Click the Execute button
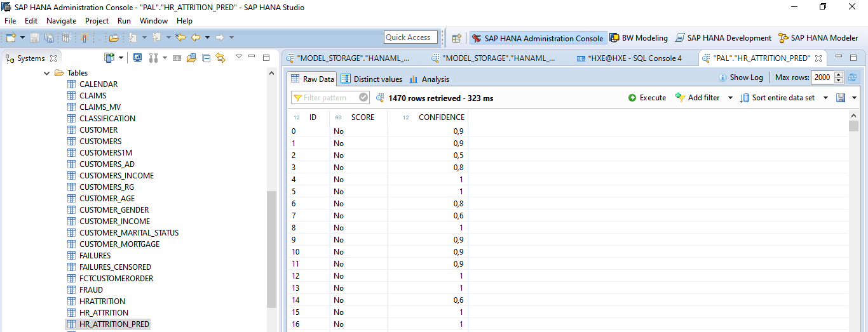The width and height of the screenshot is (868, 332). [647, 98]
